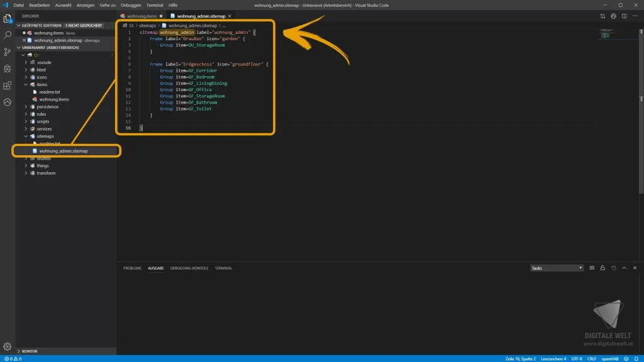Open errors and warnings count in status bar

coord(13,359)
